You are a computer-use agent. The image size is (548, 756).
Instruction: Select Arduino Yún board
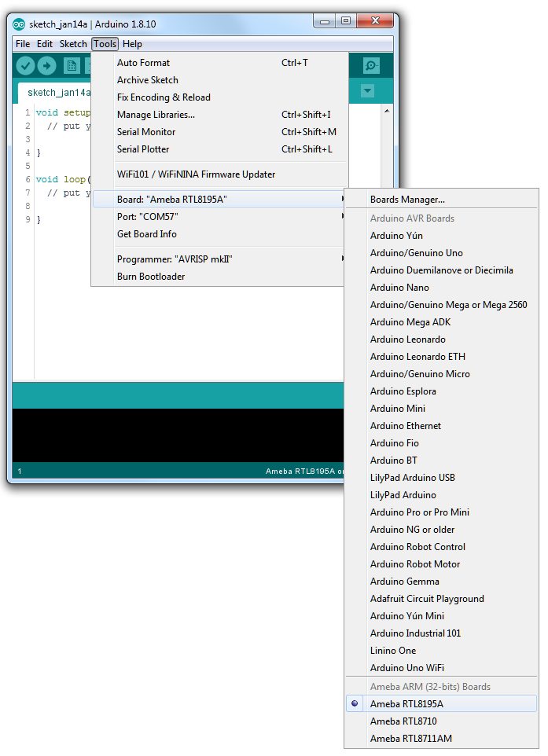441,236
